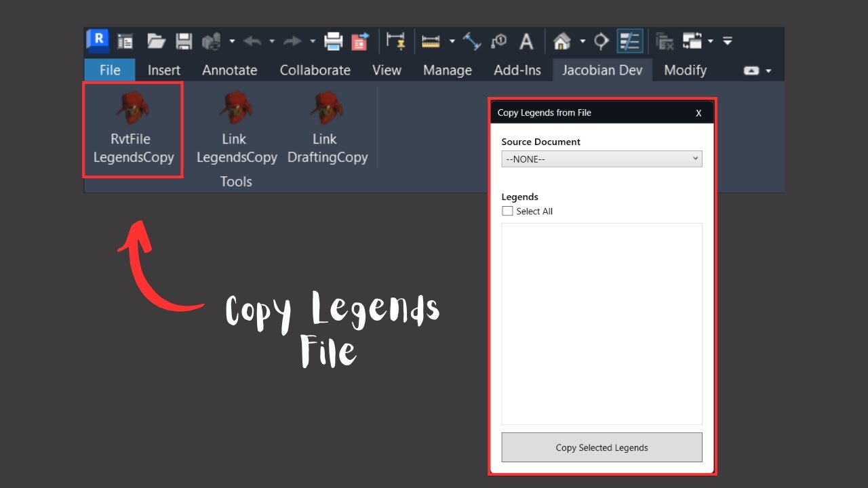This screenshot has width=868, height=488.
Task: Click the Open folder icon
Action: (x=157, y=41)
